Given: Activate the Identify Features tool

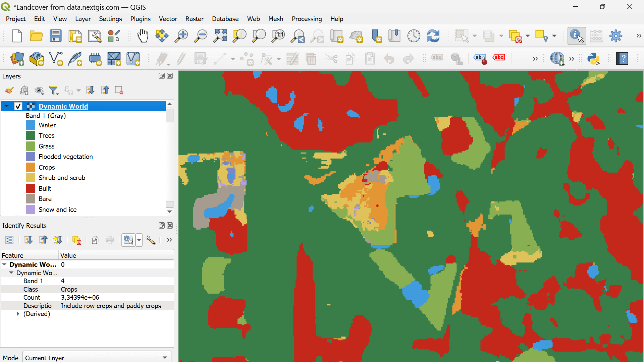Looking at the screenshot, I should click(x=577, y=36).
